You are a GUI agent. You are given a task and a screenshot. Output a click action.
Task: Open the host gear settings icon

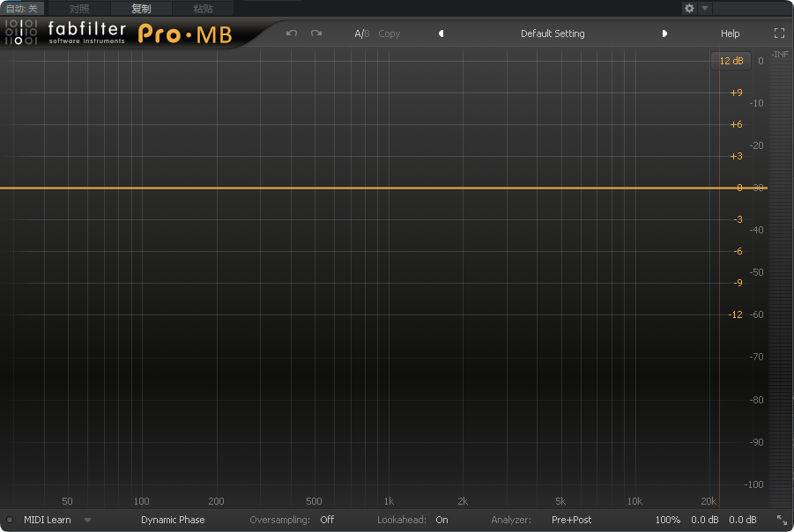coord(689,8)
